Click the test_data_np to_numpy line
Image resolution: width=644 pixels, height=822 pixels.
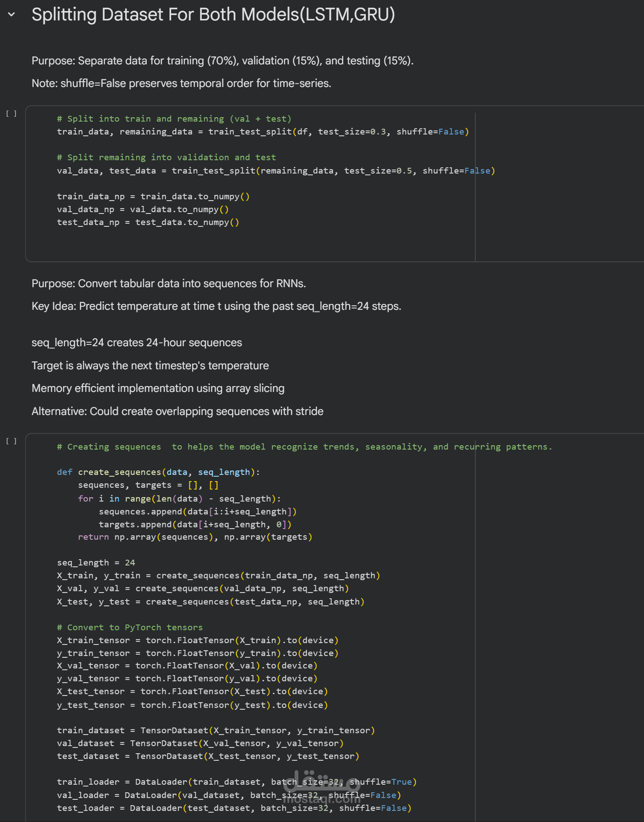(x=148, y=222)
